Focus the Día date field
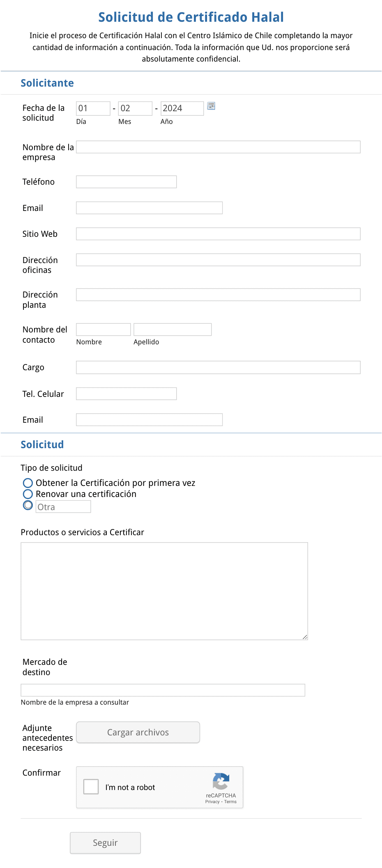This screenshot has height=868, width=382. tap(93, 108)
